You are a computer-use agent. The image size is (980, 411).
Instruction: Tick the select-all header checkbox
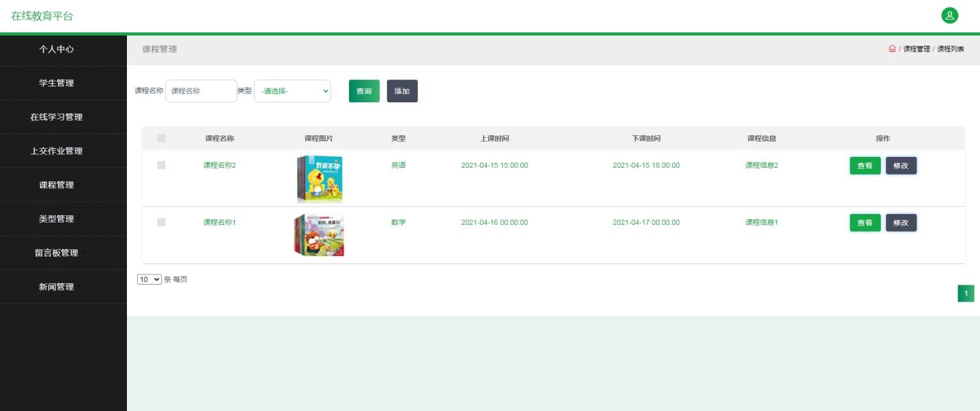click(x=161, y=138)
